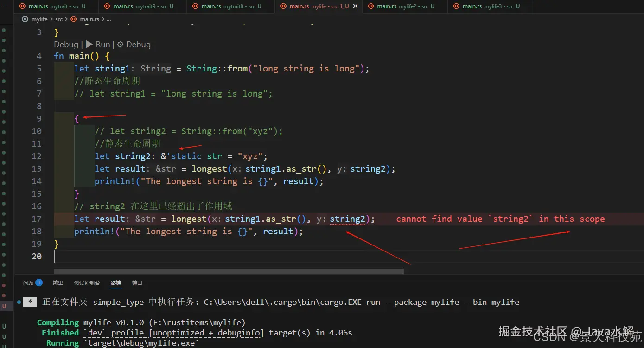Viewport: 644px width, 348px height.
Task: Click the underlined string2 error on line 17
Action: coord(348,219)
